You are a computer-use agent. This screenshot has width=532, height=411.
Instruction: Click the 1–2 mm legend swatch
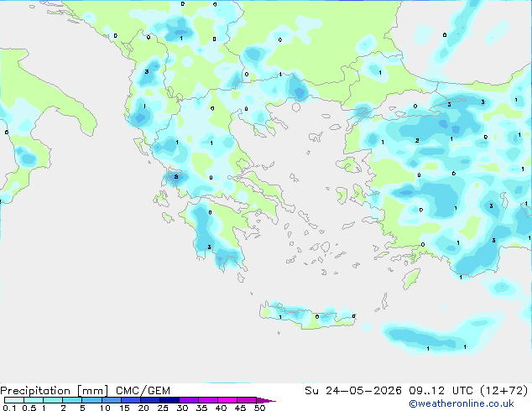53,400
